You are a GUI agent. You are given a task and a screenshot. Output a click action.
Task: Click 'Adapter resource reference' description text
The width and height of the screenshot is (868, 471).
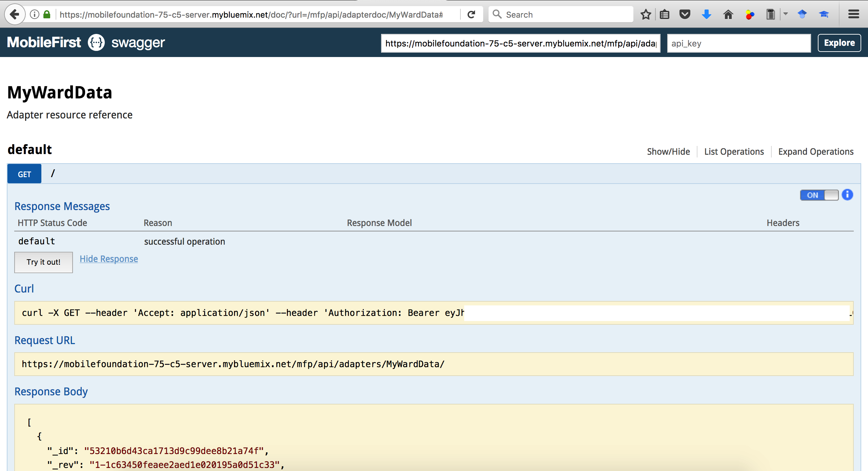(x=70, y=115)
